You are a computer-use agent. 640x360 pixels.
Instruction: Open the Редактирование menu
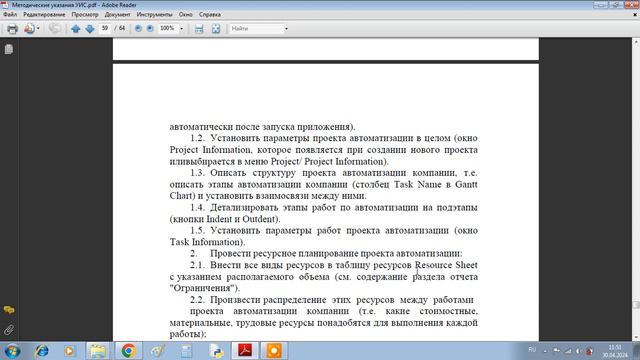(x=44, y=14)
